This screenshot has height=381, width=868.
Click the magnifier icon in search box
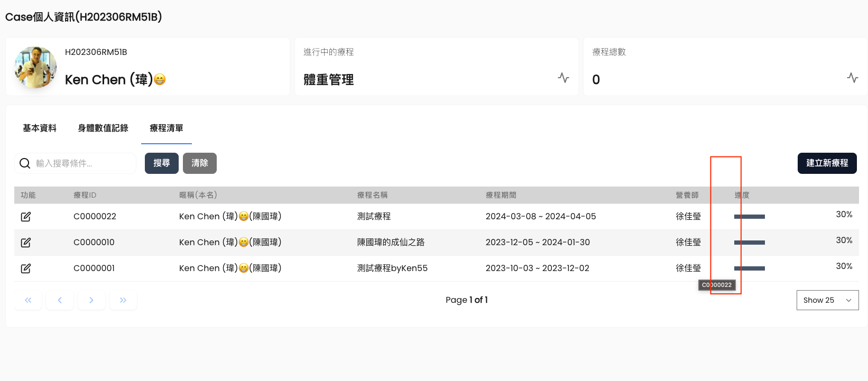pyautogui.click(x=25, y=163)
